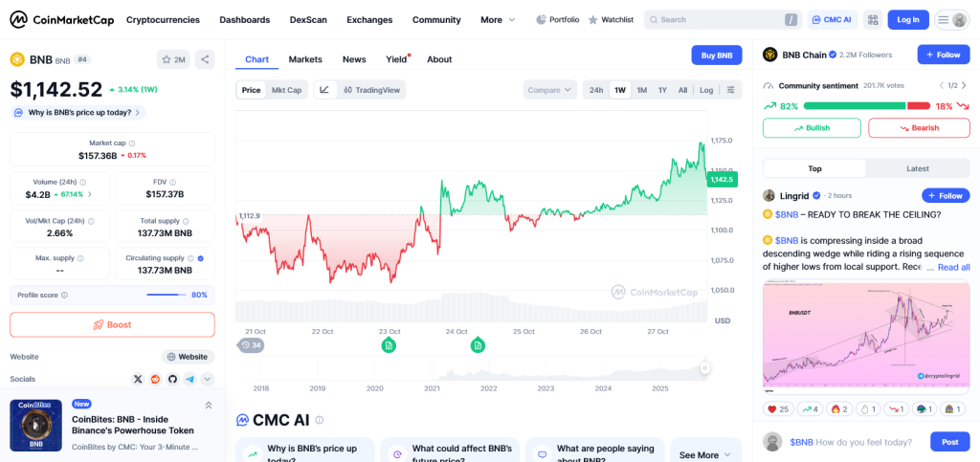
Task: Click the Buy BNB button
Action: point(716,55)
